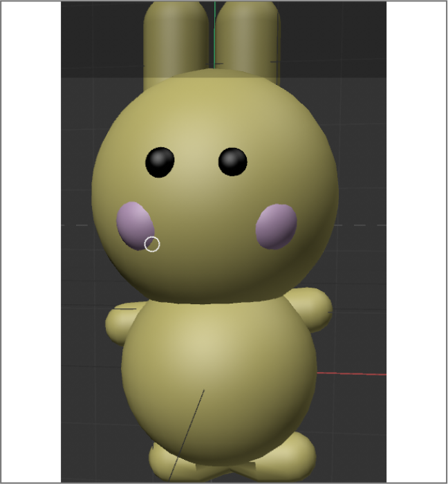Click inside the white circular brush cursor
Image resolution: width=448 pixels, height=484 pixels.
(x=152, y=244)
